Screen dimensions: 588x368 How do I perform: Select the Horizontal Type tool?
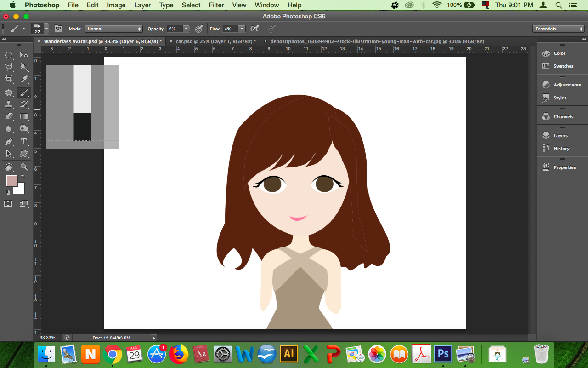[x=24, y=142]
